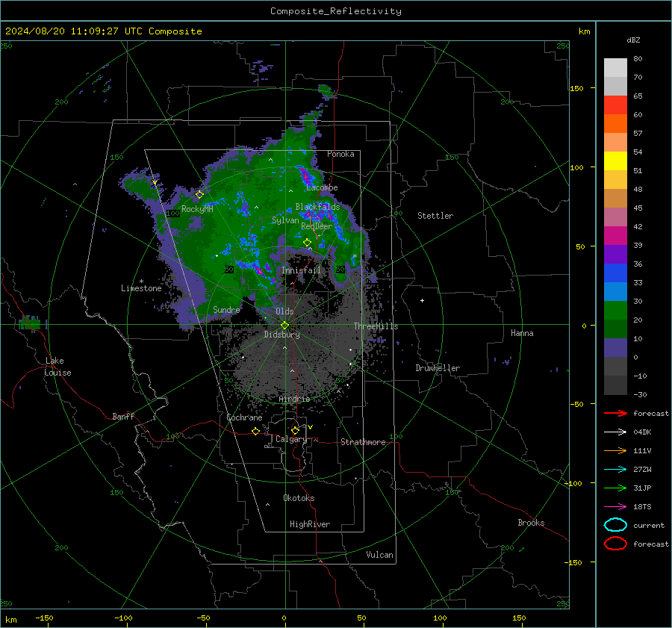The height and width of the screenshot is (628, 672).
Task: Click the RedDeer city label
Action: click(x=317, y=226)
